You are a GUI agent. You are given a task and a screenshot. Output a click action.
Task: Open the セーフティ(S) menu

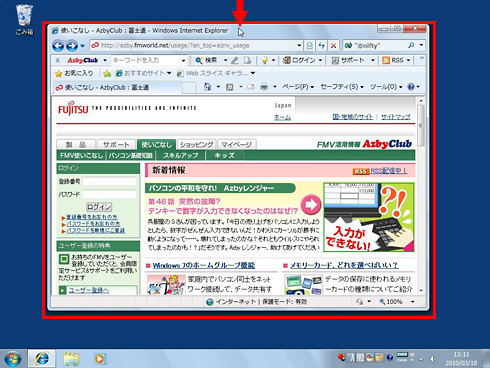(342, 87)
